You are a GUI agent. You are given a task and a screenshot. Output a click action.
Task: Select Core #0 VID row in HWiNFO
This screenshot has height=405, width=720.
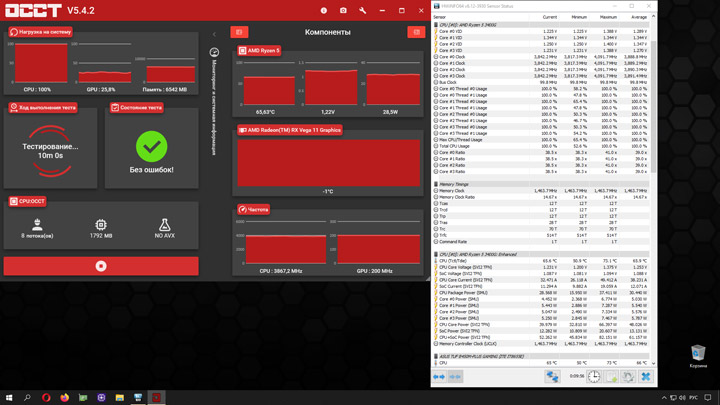tap(540, 32)
